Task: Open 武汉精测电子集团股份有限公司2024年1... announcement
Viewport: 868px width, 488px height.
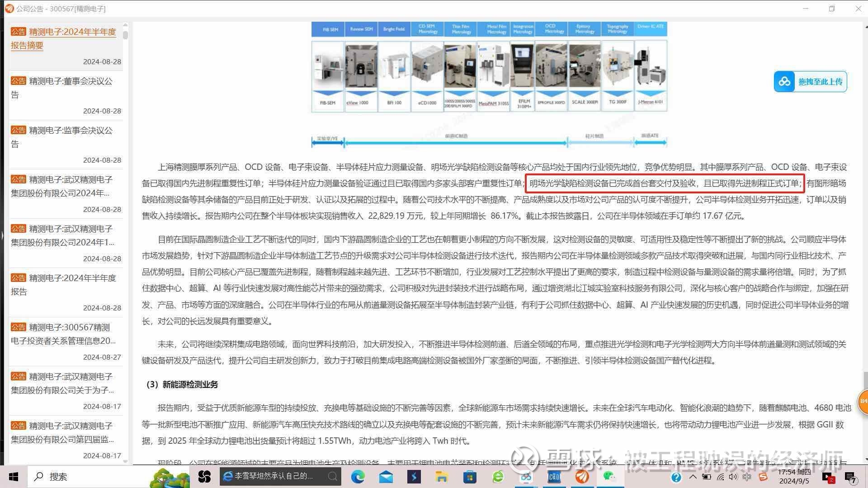Action: (x=62, y=235)
